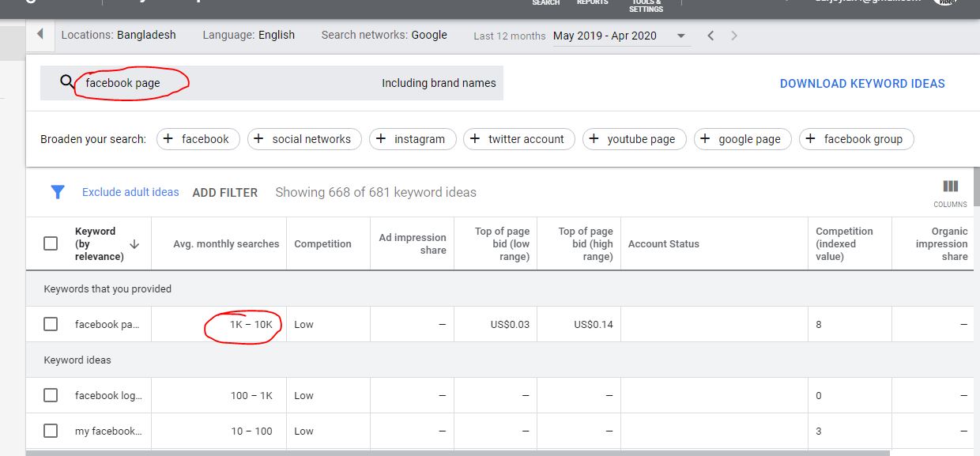
Task: Add 'facebook group' suggestion chip
Action: [x=857, y=139]
